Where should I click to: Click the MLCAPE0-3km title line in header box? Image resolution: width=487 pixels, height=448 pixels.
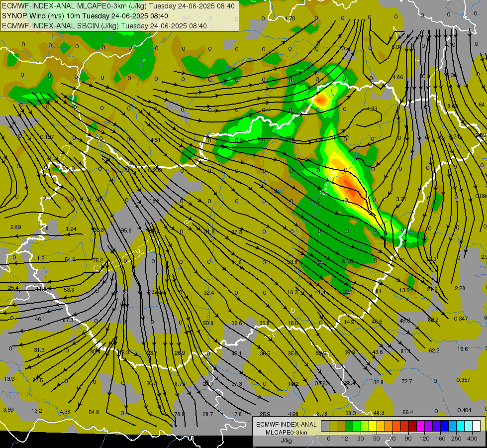click(x=118, y=6)
